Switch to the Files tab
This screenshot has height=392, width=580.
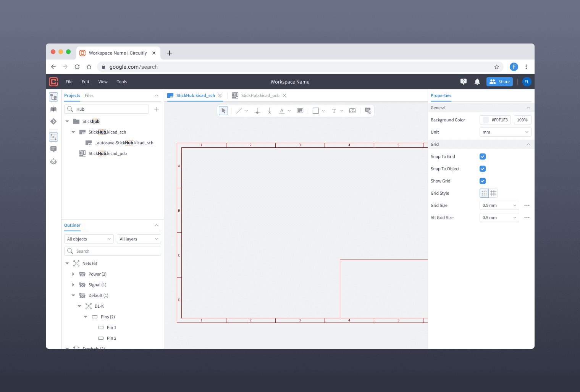click(89, 95)
